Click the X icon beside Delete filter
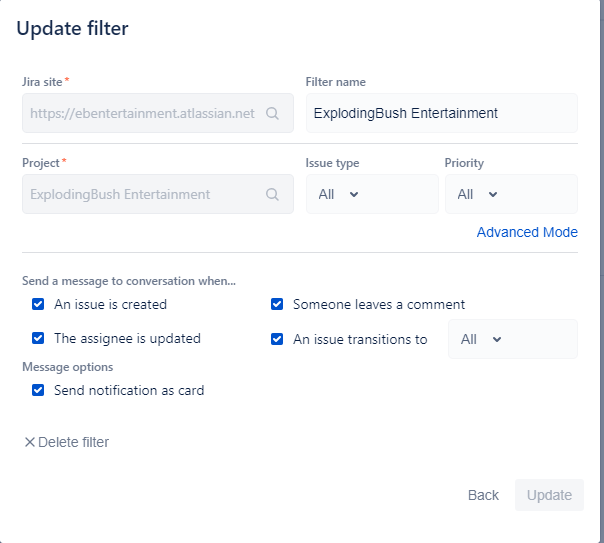Screen dimensions: 604x543 pos(29,442)
